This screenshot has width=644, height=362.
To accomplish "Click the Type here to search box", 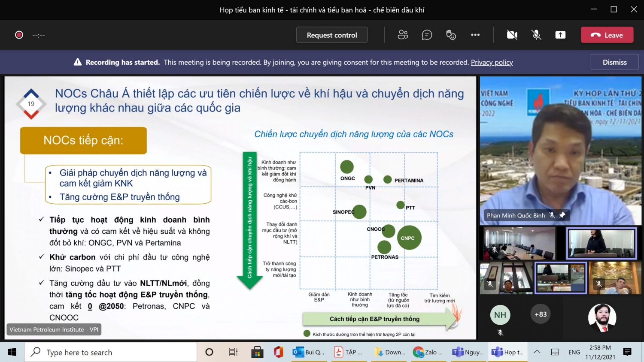I will 111,352.
